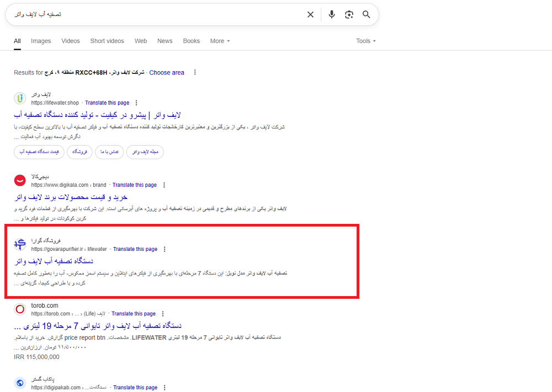Screen dimensions: 552x392
Task: Click the Digikala red favicon
Action: [20, 181]
